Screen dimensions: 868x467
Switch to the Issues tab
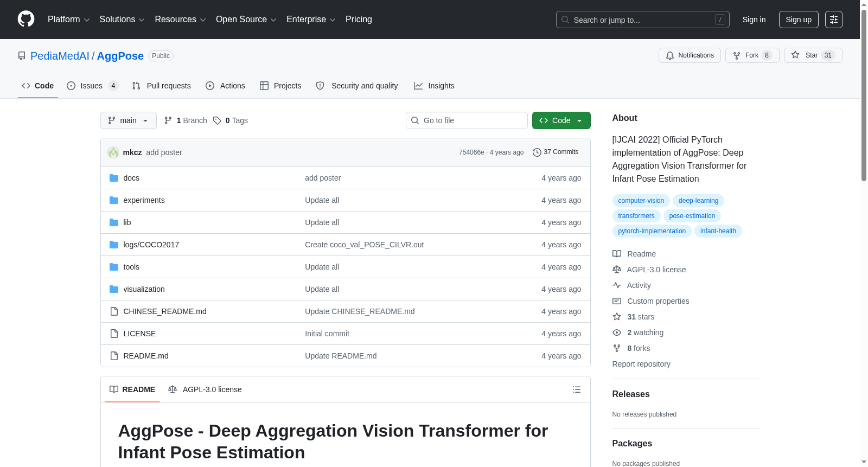click(x=92, y=86)
